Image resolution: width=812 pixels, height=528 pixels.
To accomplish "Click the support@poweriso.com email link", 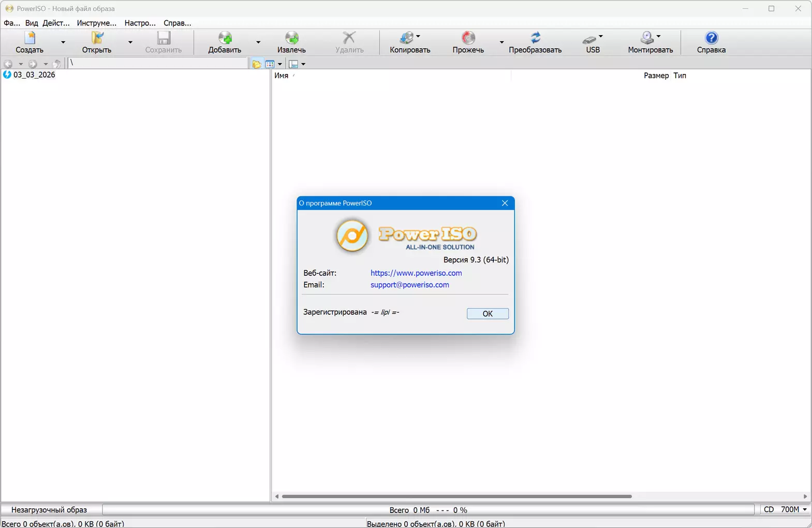I will click(410, 285).
